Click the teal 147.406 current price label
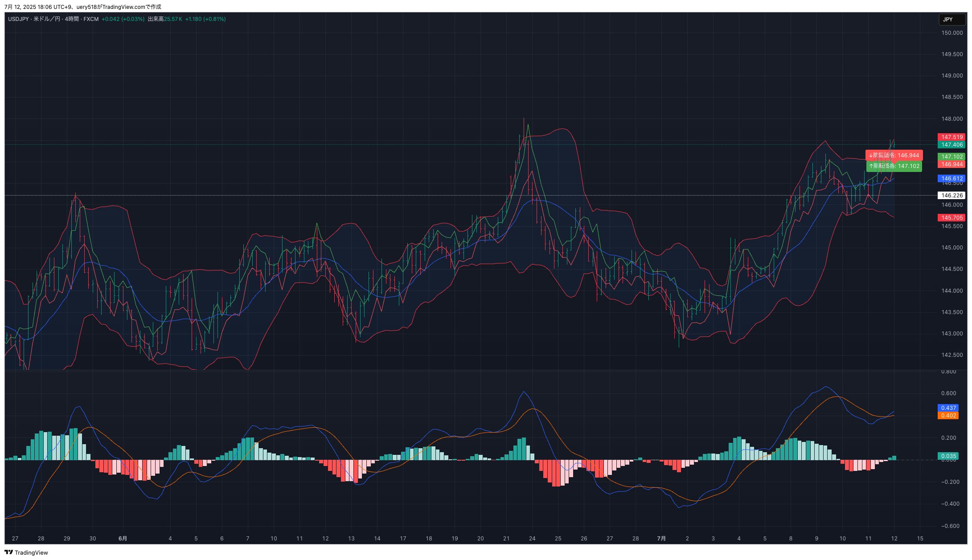972x560 pixels. (951, 145)
